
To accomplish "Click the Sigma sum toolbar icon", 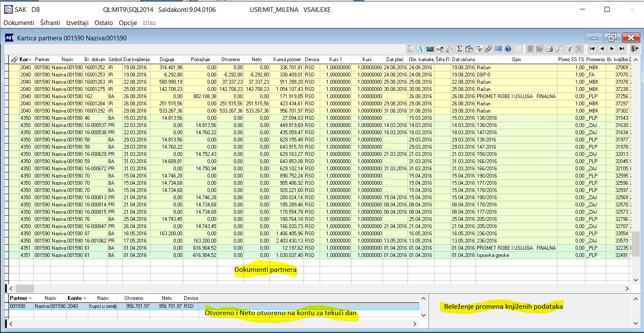I will pos(459,49).
